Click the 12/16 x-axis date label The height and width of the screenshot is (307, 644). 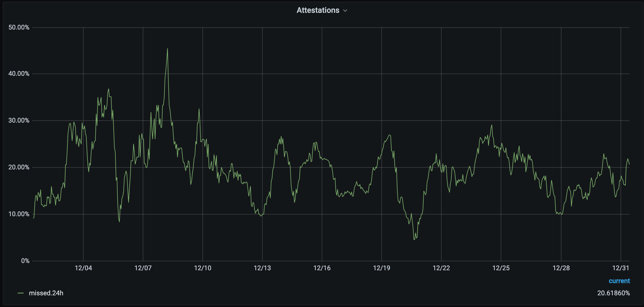click(x=322, y=268)
